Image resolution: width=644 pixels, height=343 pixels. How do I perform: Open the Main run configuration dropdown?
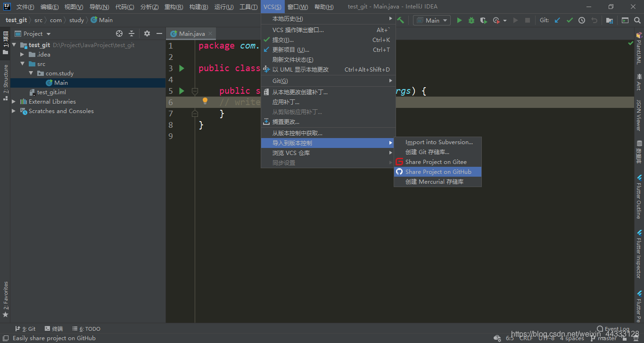pyautogui.click(x=432, y=20)
